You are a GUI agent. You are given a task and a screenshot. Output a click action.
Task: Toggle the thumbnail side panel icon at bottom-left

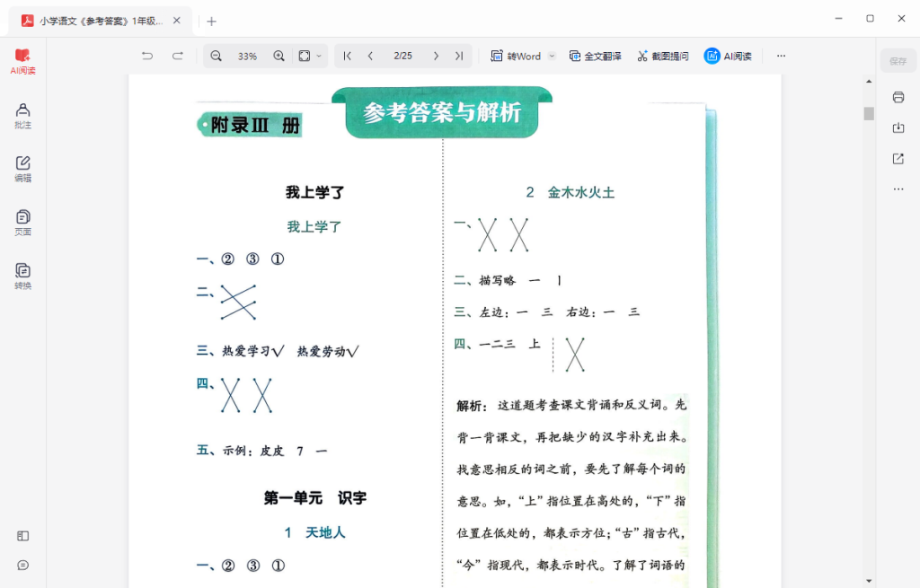(22, 536)
